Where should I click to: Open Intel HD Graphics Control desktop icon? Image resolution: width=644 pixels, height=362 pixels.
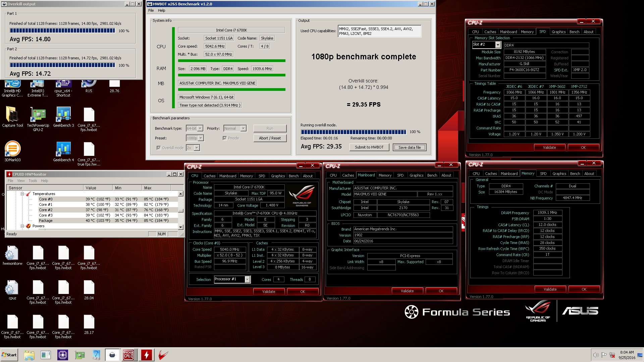tap(12, 88)
